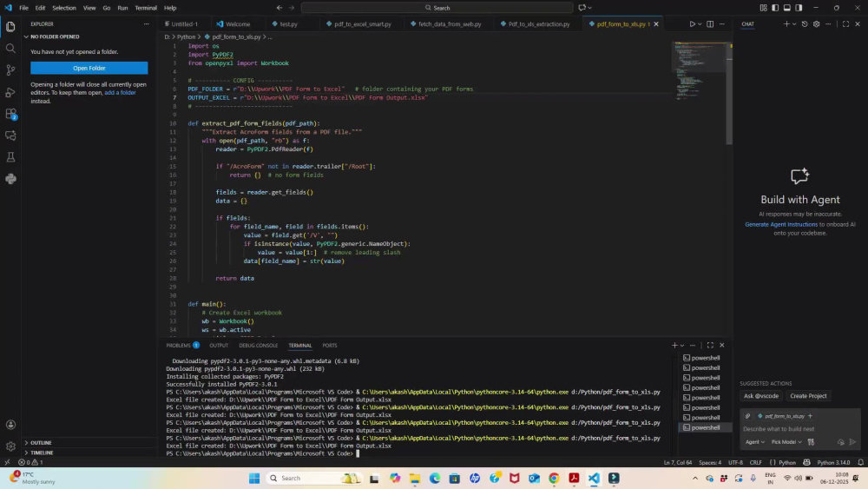Open Windows Start menu on taskbar

tap(254, 478)
